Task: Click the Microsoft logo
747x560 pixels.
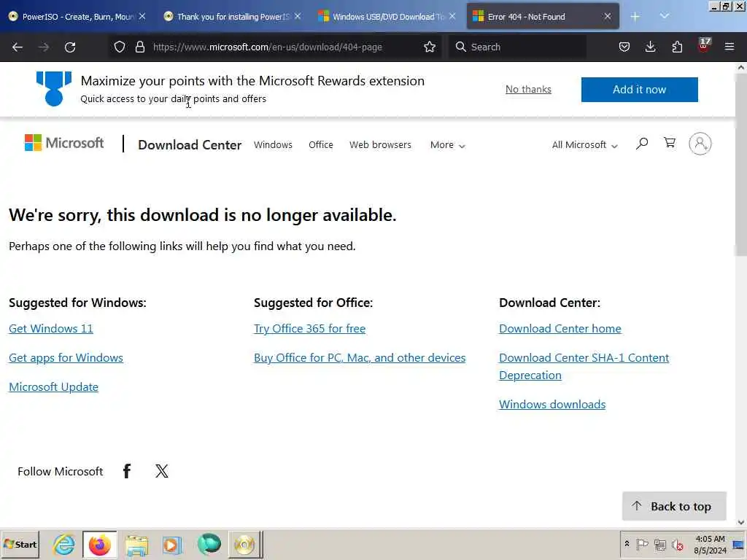Action: pos(64,143)
